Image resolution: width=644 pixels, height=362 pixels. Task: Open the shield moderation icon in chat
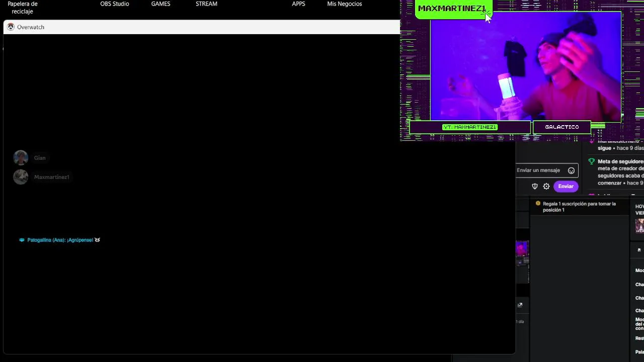535,187
